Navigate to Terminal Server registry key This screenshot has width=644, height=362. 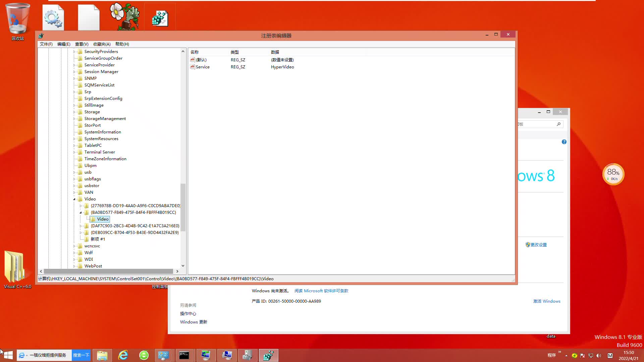pos(100,152)
